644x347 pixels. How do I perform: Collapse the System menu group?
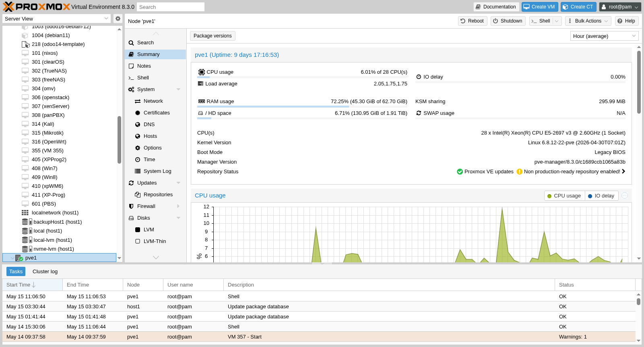(178, 89)
